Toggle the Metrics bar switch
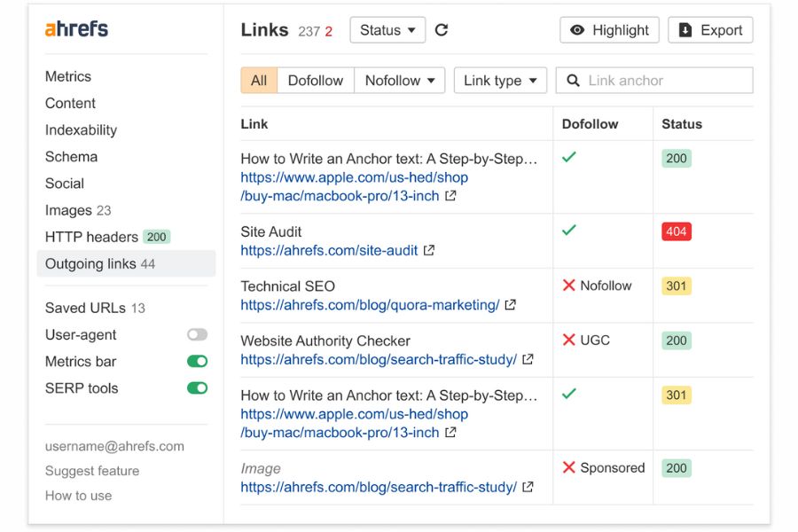The width and height of the screenshot is (798, 532). [x=197, y=362]
